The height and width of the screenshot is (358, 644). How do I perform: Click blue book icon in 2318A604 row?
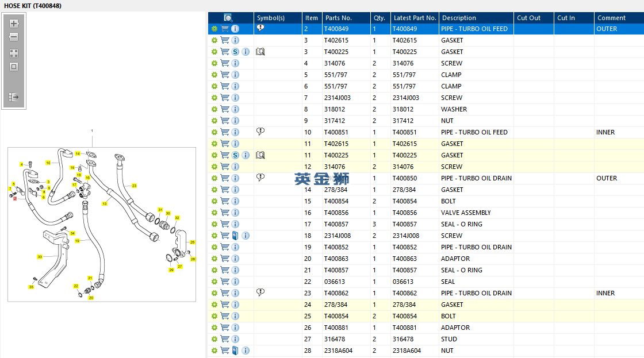point(235,351)
